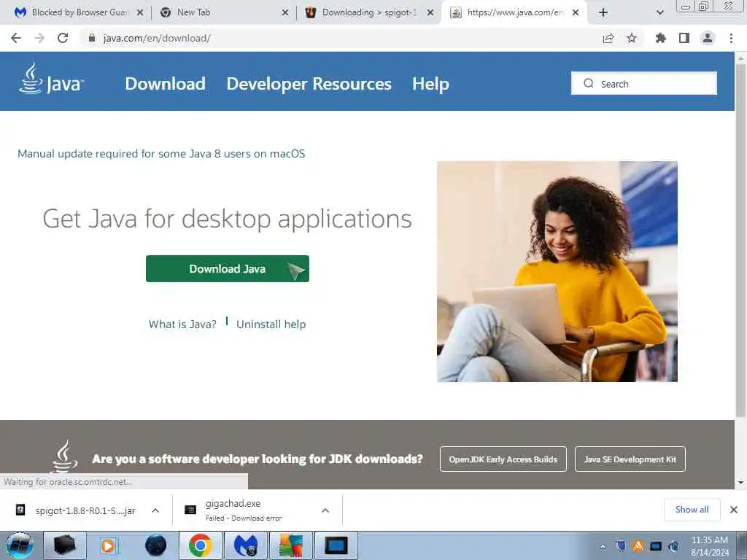Open a new tab with plus button
Image resolution: width=747 pixels, height=560 pixels.
pyautogui.click(x=603, y=12)
